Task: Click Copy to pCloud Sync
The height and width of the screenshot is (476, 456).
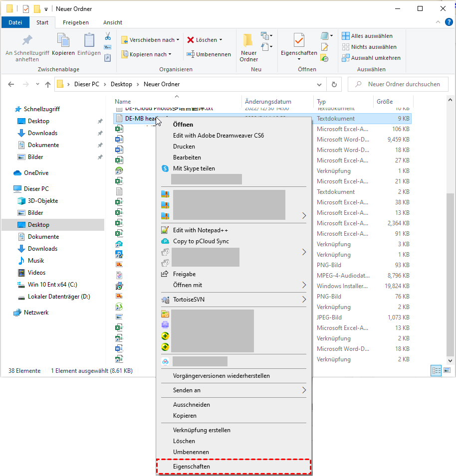Action: point(233,241)
